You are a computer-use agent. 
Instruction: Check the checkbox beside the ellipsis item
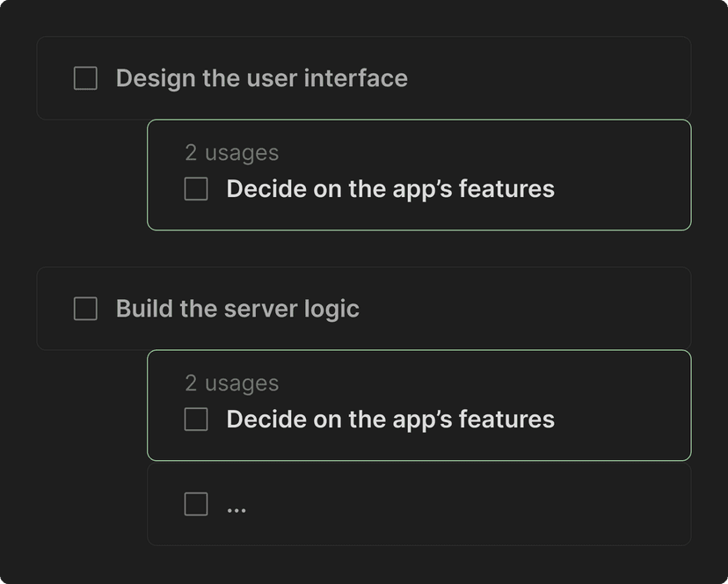(x=195, y=504)
